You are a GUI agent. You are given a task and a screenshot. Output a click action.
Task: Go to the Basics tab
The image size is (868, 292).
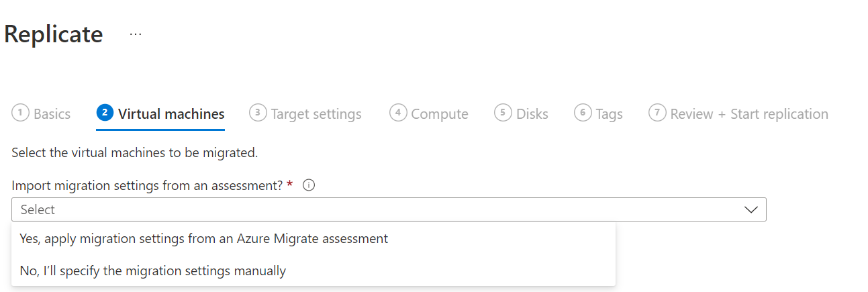pos(52,114)
